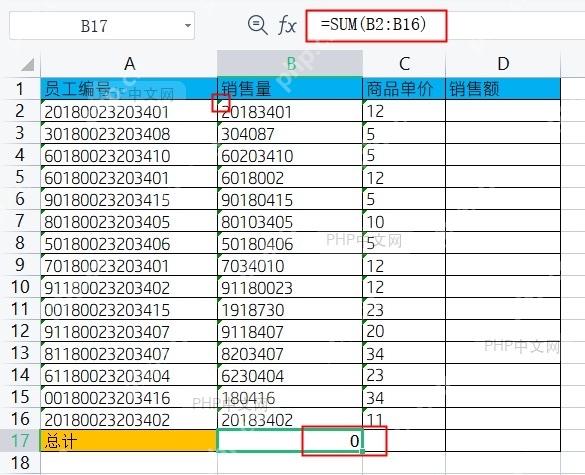585x475 pixels.
Task: Select sales cell 20183401
Action: tap(290, 110)
